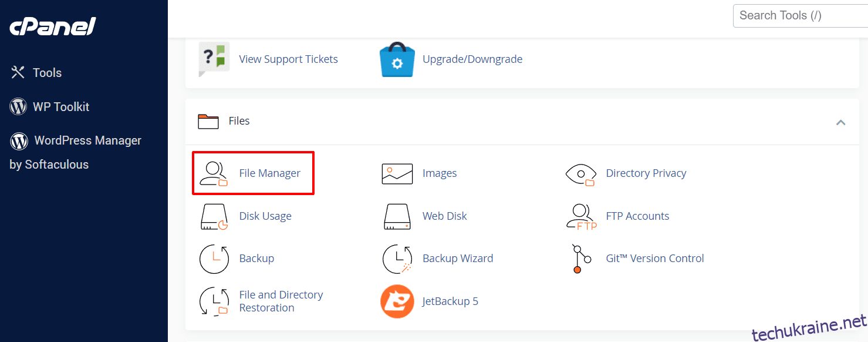868x342 pixels.
Task: Open WP Toolkit sidebar item
Action: point(49,107)
